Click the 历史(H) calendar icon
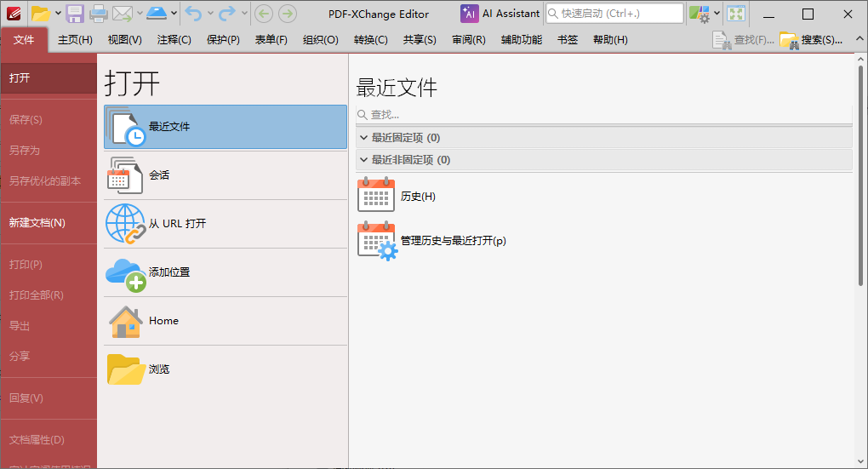The height and width of the screenshot is (469, 868). pyautogui.click(x=376, y=194)
